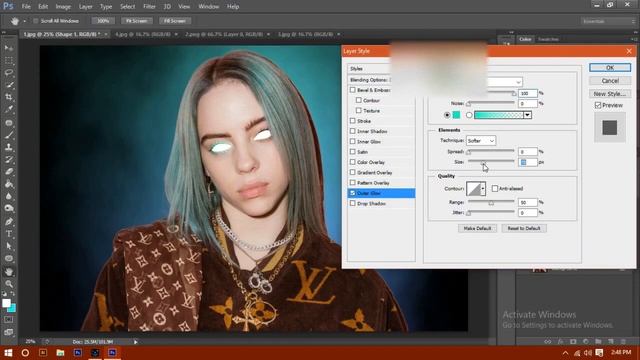Change screen mode icon in toolbox
The height and width of the screenshot is (360, 640).
pos(9,332)
